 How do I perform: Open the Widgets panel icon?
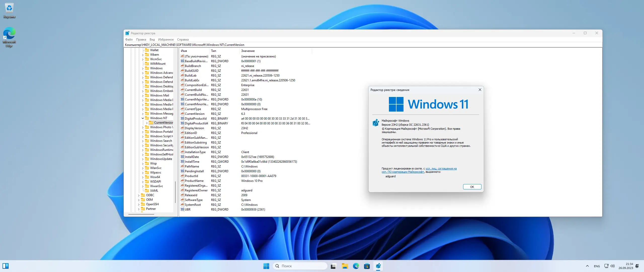click(x=6, y=266)
